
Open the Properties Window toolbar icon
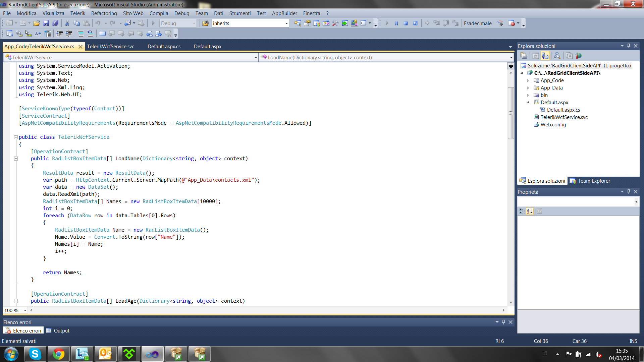click(307, 23)
